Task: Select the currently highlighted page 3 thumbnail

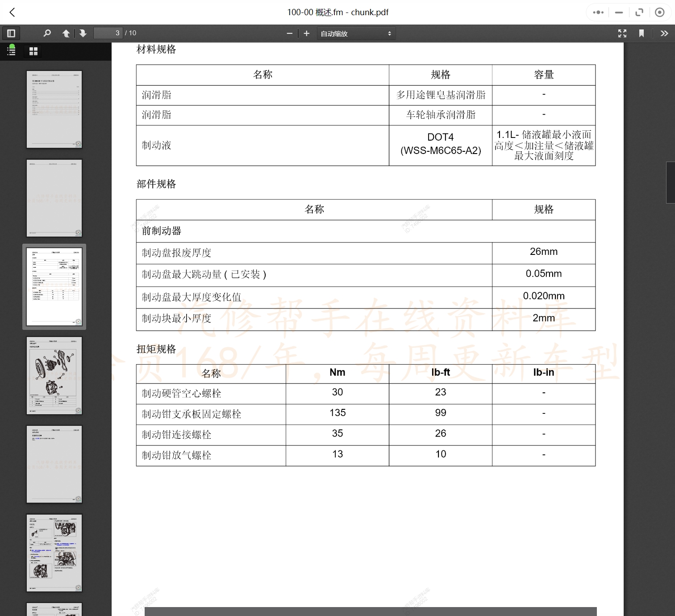Action: click(54, 286)
